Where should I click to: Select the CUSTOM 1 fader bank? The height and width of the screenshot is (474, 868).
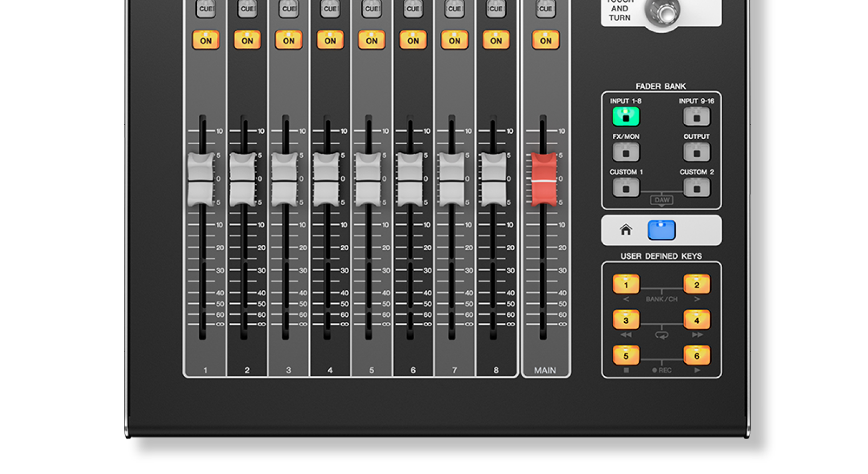click(x=625, y=187)
